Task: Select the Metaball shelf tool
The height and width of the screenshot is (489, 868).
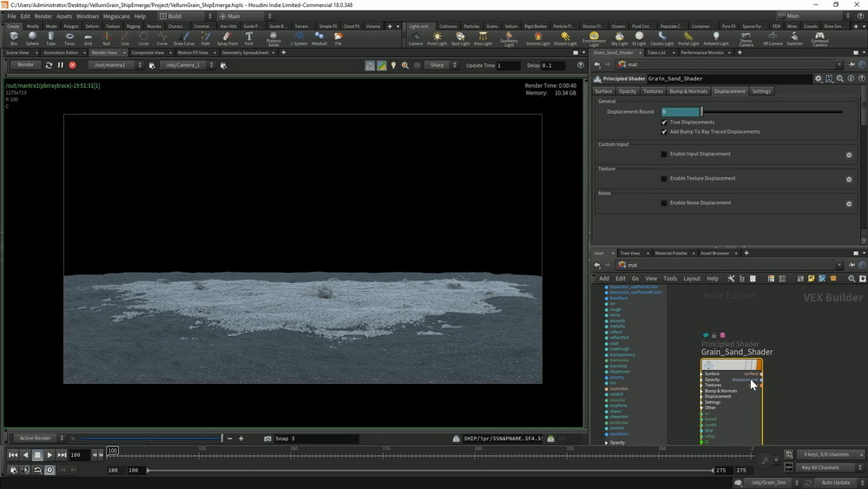Action: 319,38
